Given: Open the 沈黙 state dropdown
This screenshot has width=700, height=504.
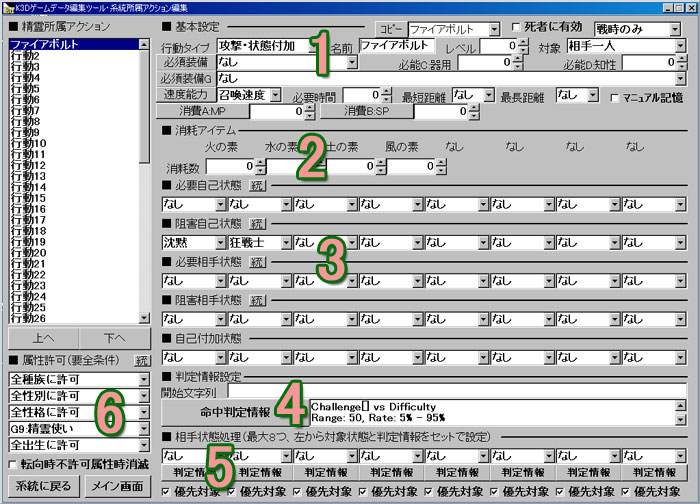Looking at the screenshot, I should coord(221,243).
